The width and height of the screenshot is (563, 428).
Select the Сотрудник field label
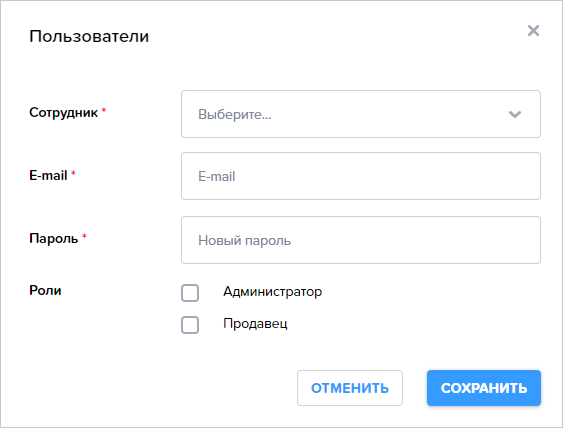63,112
